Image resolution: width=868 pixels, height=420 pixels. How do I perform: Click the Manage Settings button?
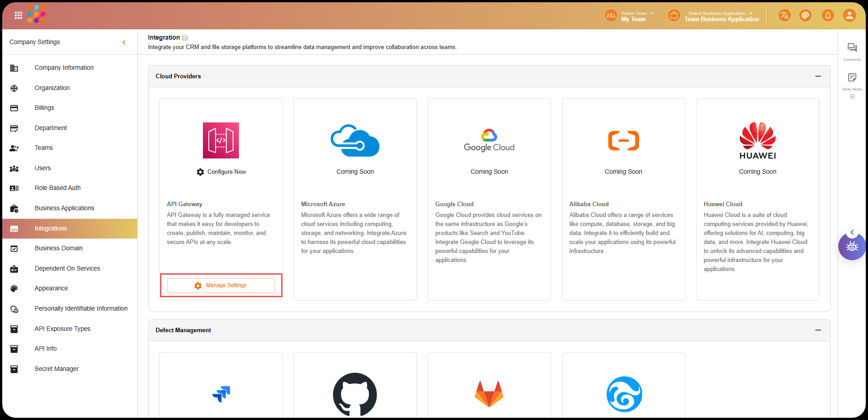point(221,286)
